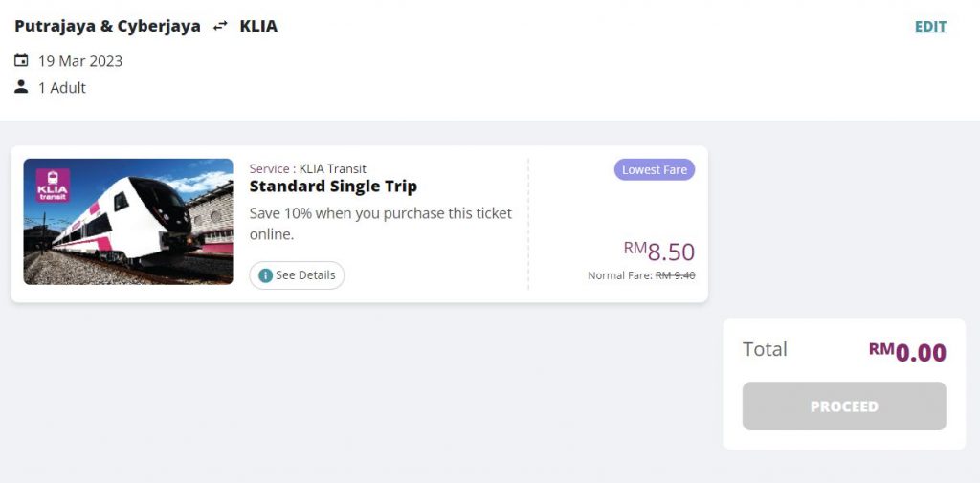This screenshot has height=483, width=980.
Task: Click the passenger person icon
Action: (21, 87)
